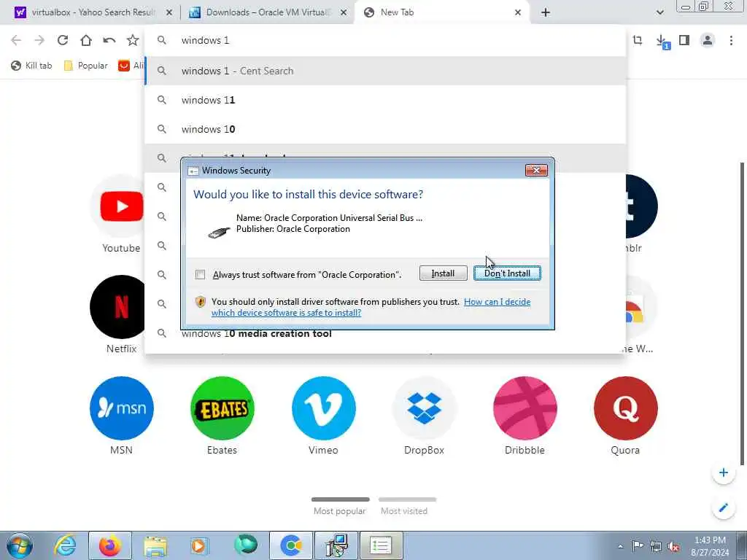
Task: Open Firefox from the taskbar
Action: [x=110, y=545]
